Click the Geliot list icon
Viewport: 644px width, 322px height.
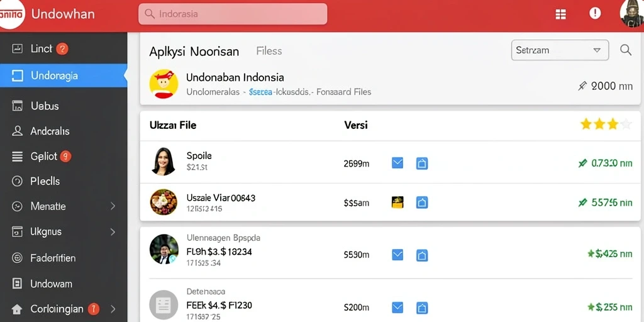[x=17, y=156]
